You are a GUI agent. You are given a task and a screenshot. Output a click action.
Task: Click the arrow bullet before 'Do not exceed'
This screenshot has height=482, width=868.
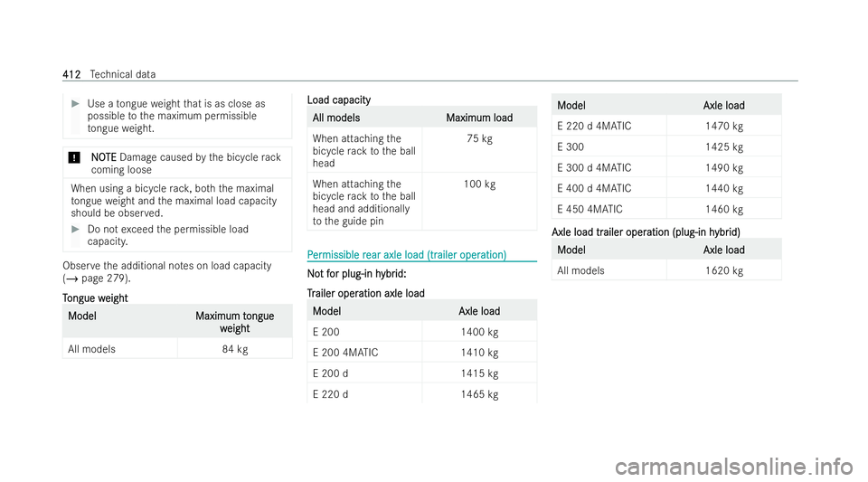click(x=76, y=229)
